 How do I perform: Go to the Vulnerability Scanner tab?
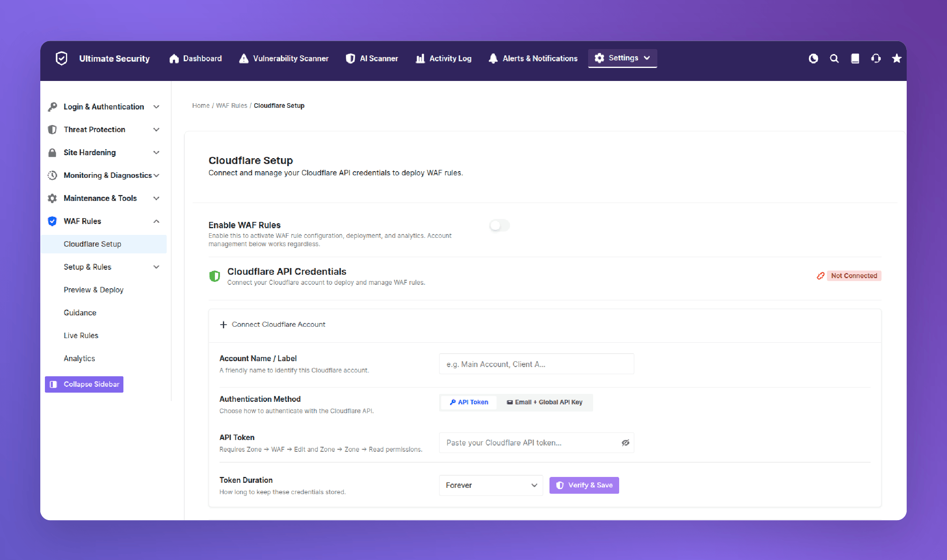pyautogui.click(x=284, y=58)
